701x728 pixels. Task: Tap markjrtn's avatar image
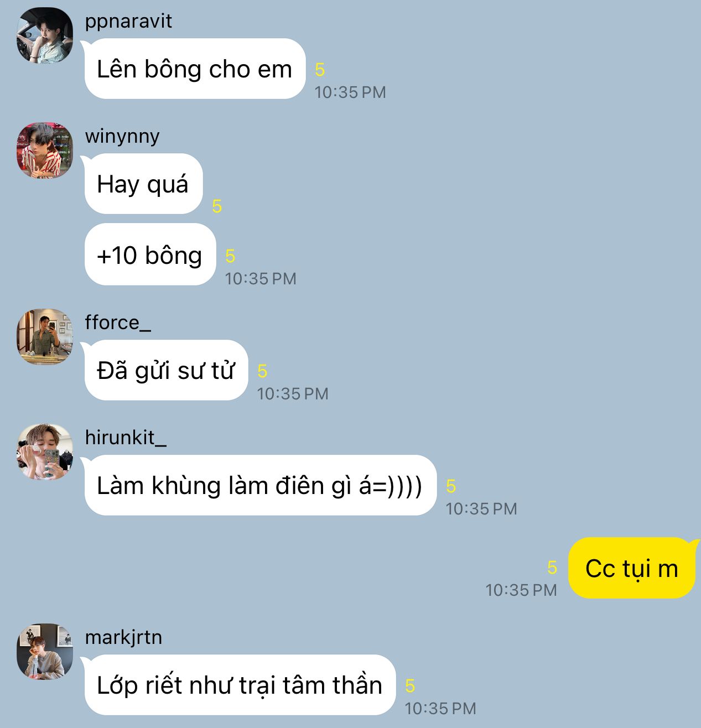tap(45, 651)
